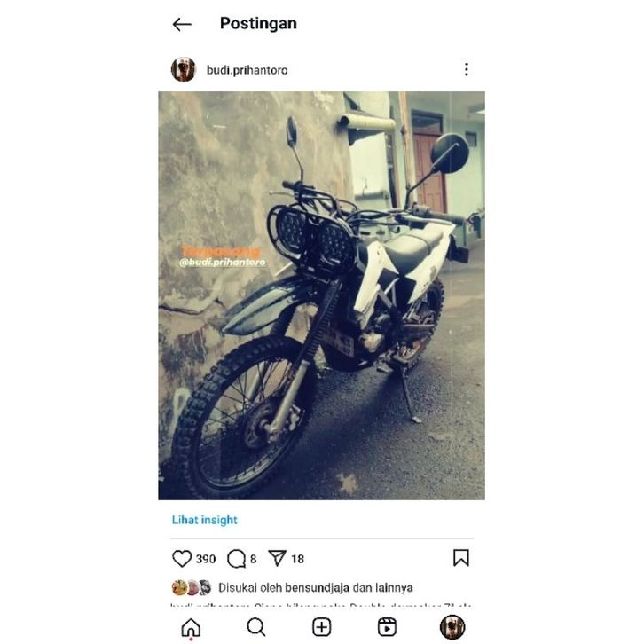The width and height of the screenshot is (644, 644).
Task: Tap the liker avatars beside 'Disukai oleh'
Action: (192, 588)
